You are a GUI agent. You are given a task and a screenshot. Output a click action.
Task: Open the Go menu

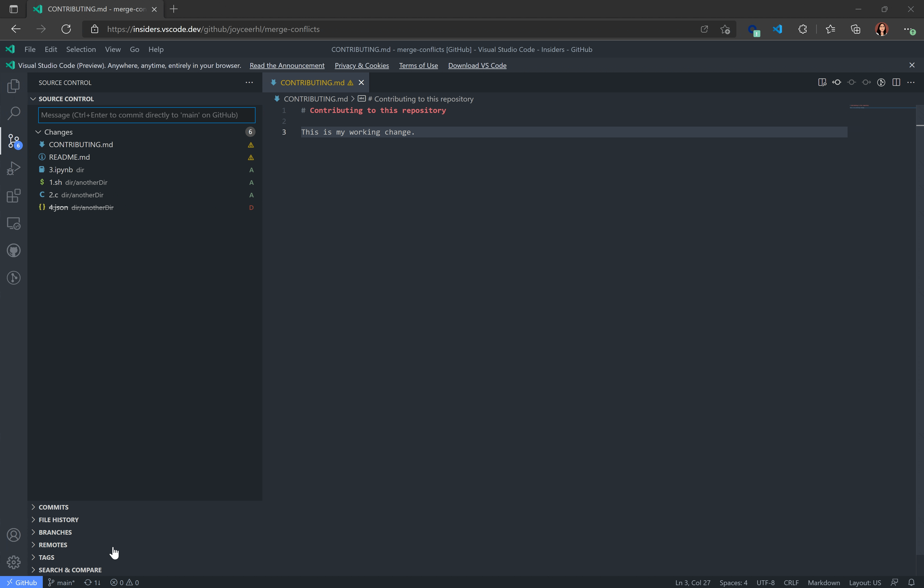[134, 49]
